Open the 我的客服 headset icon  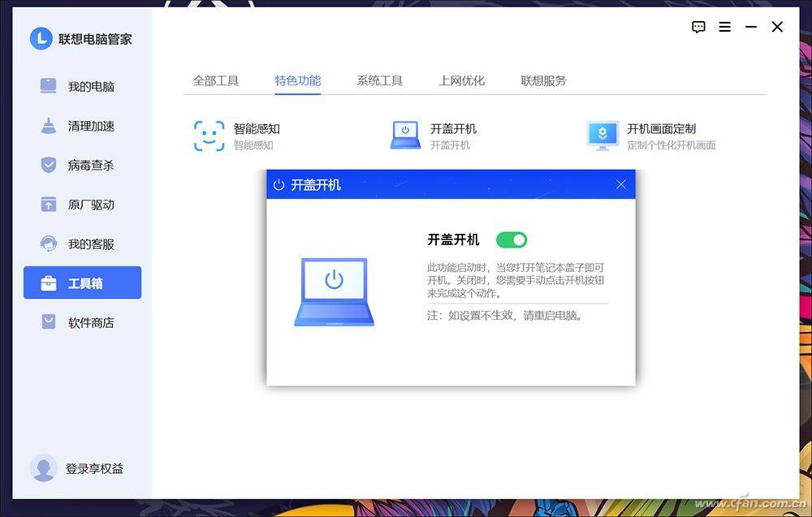[x=48, y=243]
